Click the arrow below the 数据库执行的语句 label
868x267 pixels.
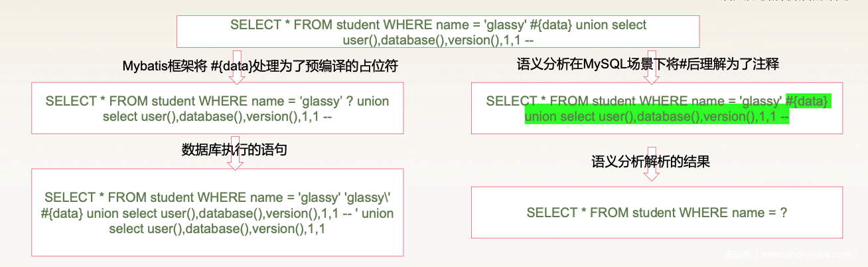236,162
